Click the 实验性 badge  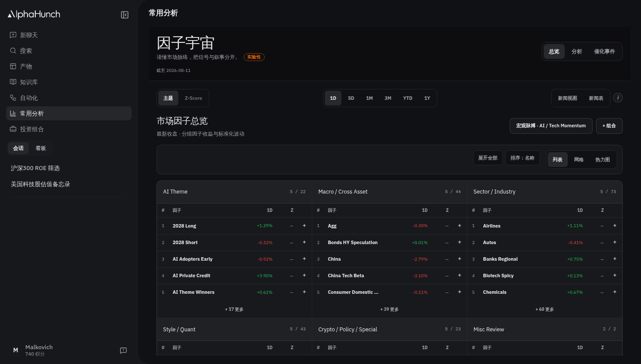(x=254, y=57)
